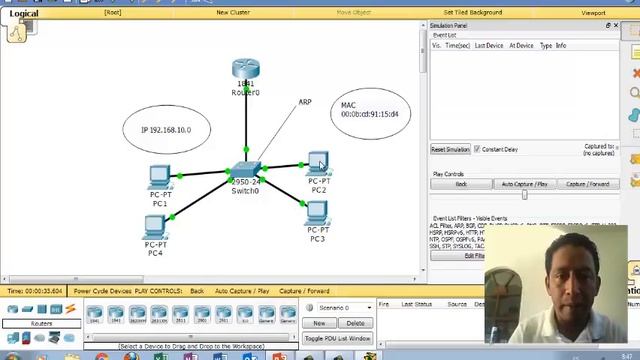Screen dimensions: 640x360
Task: Click Back in the yellow bar
Action: (197, 291)
